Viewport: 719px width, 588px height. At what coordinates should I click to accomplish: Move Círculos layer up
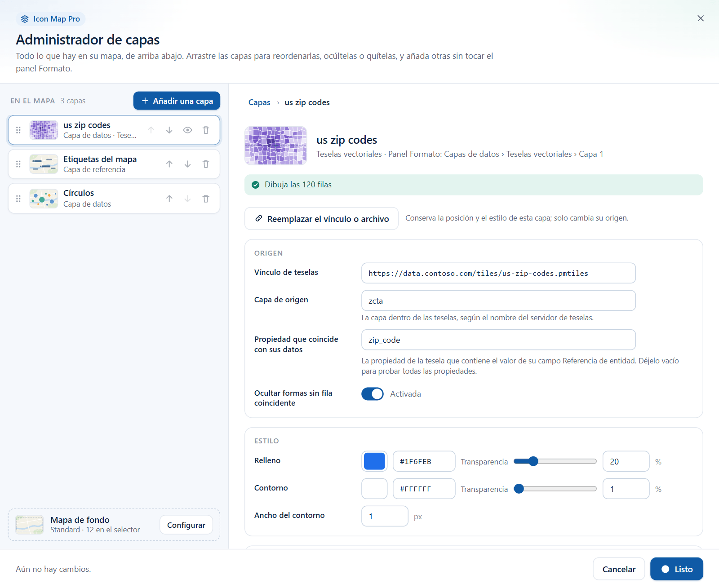pyautogui.click(x=169, y=199)
